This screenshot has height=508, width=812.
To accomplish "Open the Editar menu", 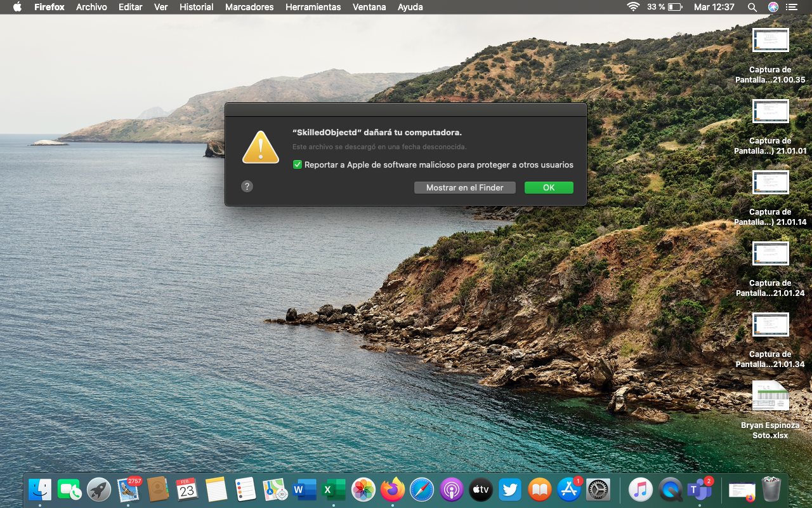I will 131,7.
